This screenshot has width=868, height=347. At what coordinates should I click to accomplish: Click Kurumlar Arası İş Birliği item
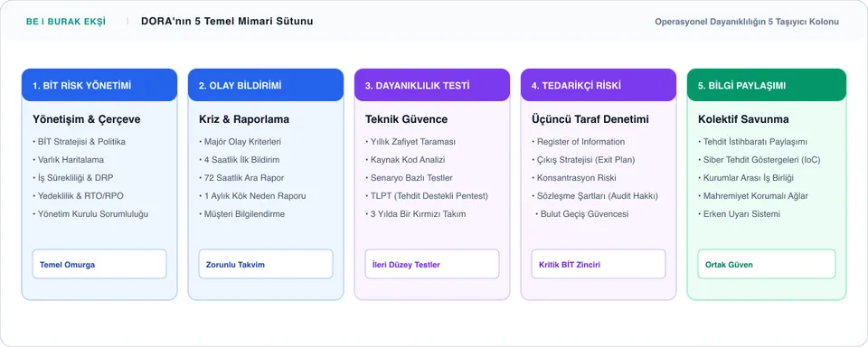746,178
